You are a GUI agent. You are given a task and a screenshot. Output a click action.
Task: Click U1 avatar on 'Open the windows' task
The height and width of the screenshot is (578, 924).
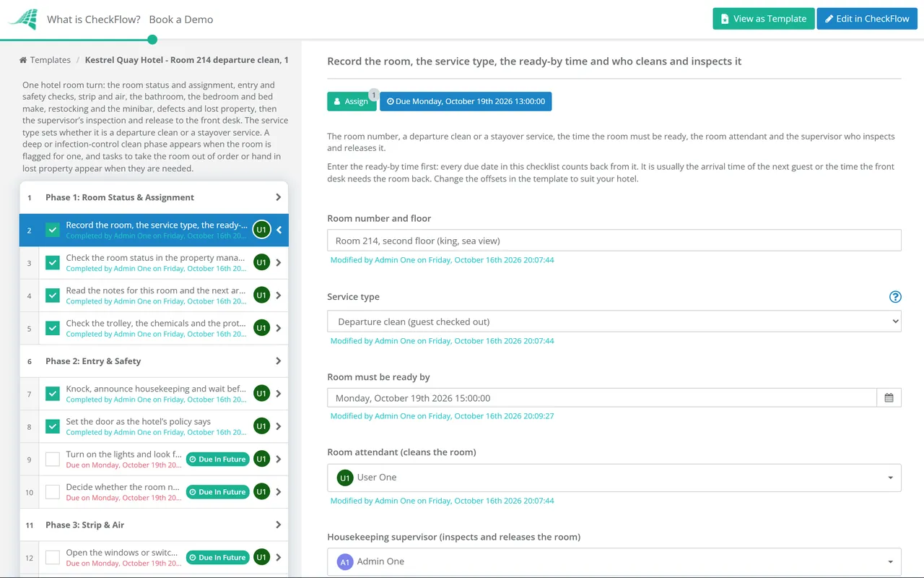(x=261, y=557)
